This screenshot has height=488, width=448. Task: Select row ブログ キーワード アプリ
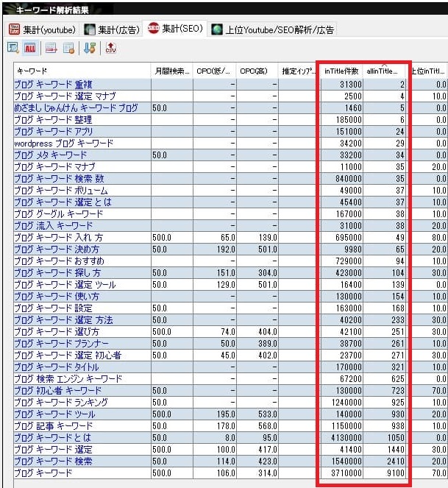(230, 132)
